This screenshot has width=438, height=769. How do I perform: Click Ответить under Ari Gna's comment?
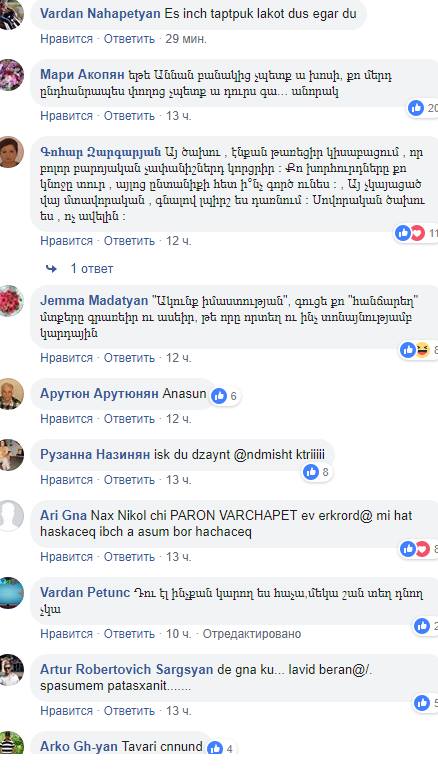129,557
